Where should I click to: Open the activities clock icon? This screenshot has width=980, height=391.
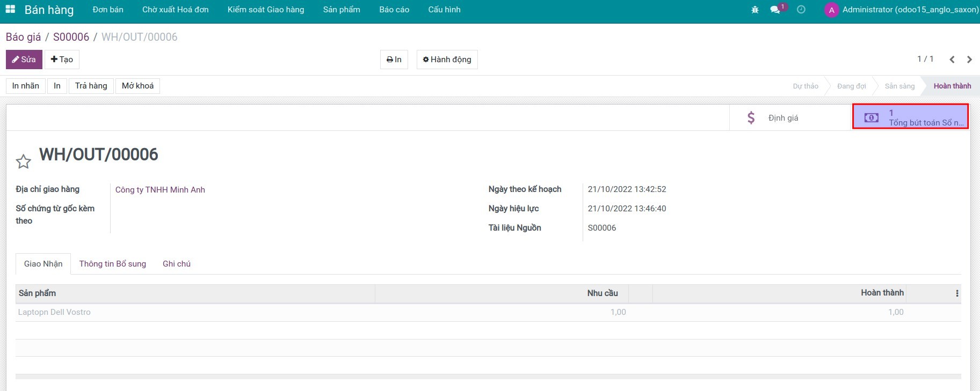click(801, 10)
